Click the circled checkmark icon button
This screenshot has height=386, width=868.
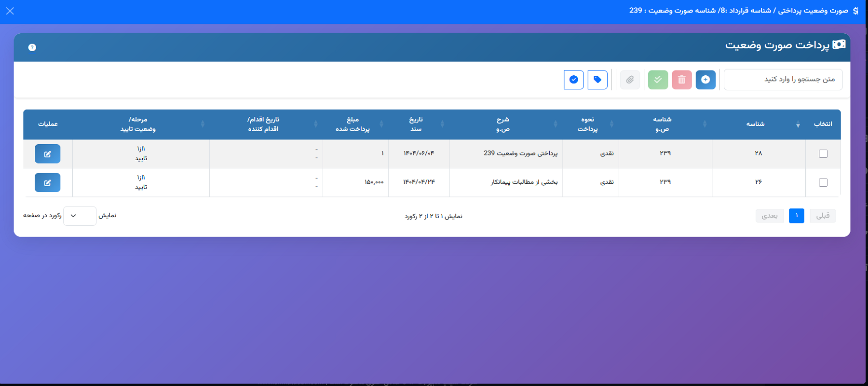point(574,80)
